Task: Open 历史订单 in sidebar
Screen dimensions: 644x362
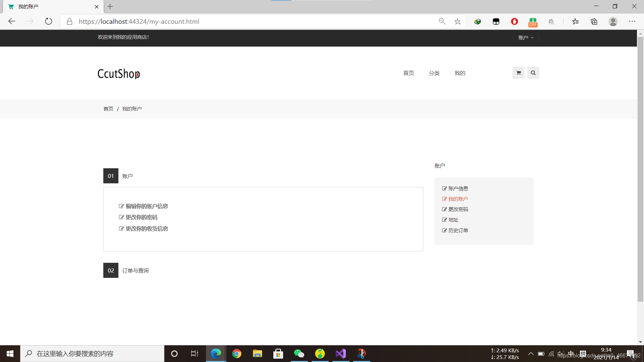Action: (x=458, y=230)
